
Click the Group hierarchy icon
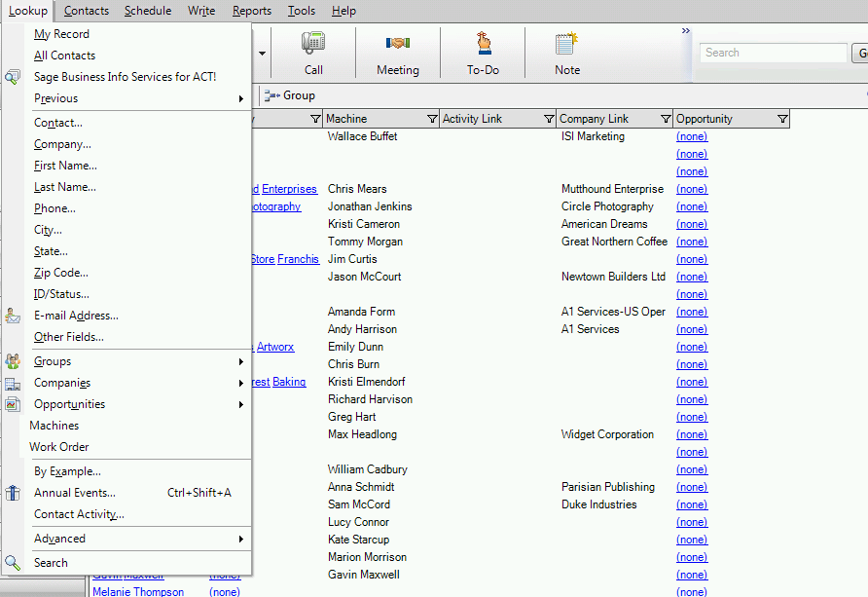point(271,95)
